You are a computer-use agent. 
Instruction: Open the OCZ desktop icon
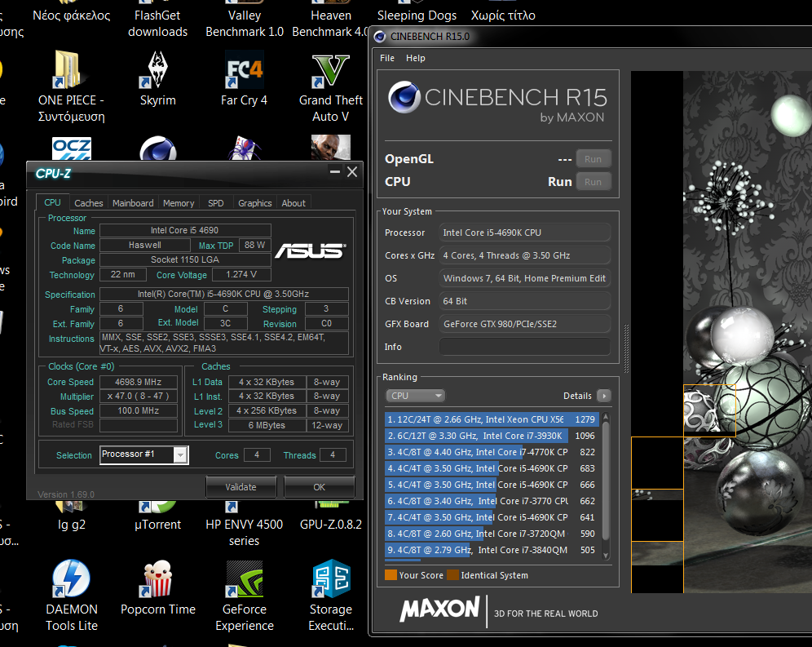coord(72,148)
